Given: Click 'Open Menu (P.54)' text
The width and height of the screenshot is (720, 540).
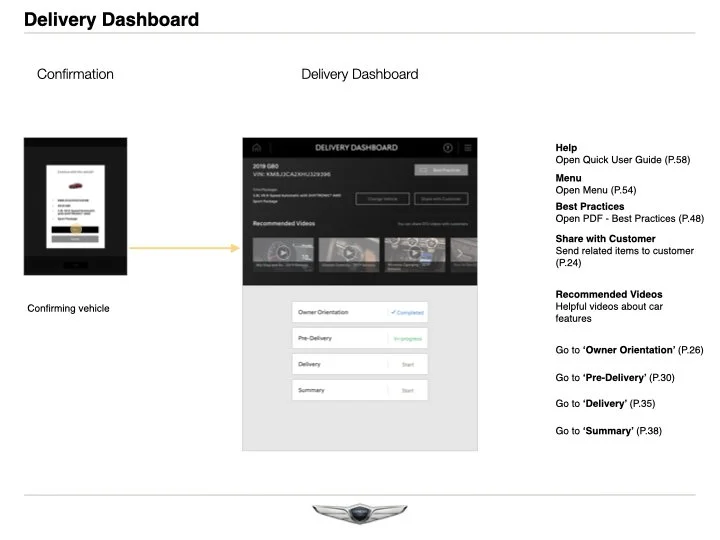Looking at the screenshot, I should [596, 190].
